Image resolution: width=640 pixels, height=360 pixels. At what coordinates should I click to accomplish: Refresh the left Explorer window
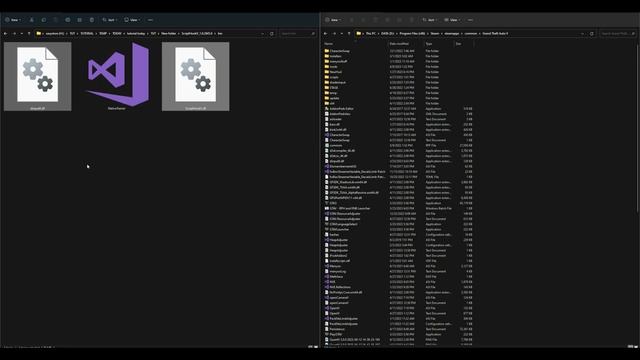coord(271,33)
